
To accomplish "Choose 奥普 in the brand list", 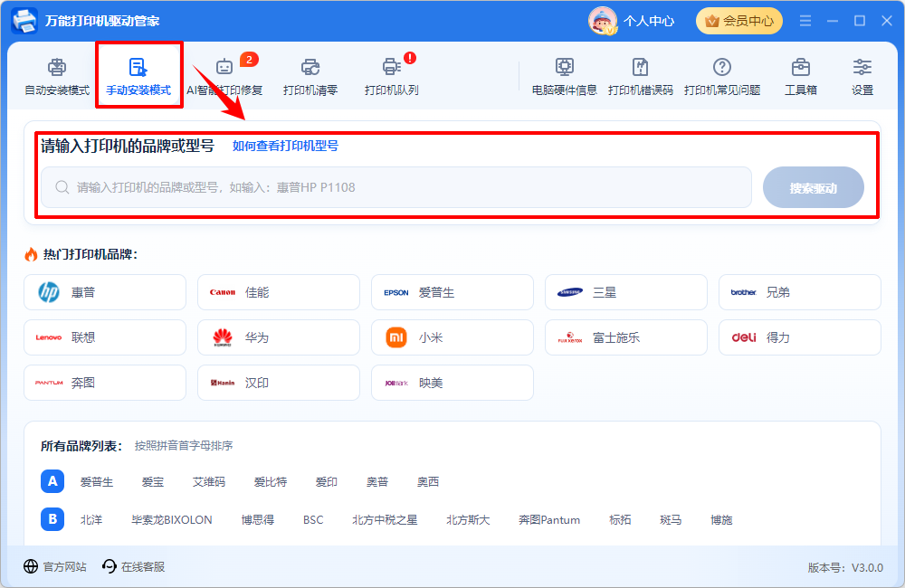I will pos(377,482).
